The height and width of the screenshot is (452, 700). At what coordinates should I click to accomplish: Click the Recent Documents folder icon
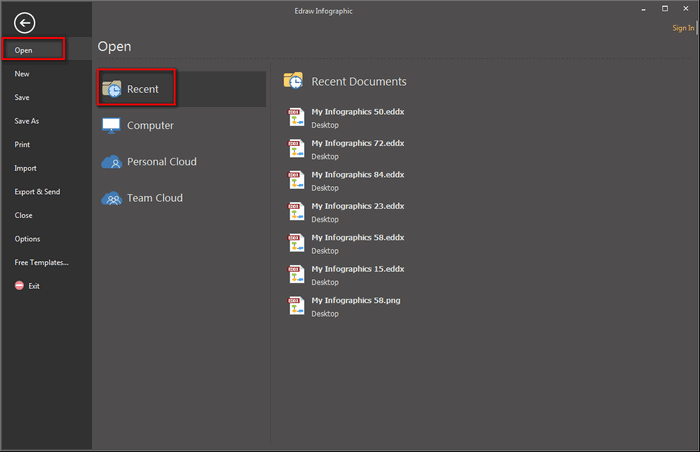click(x=294, y=80)
